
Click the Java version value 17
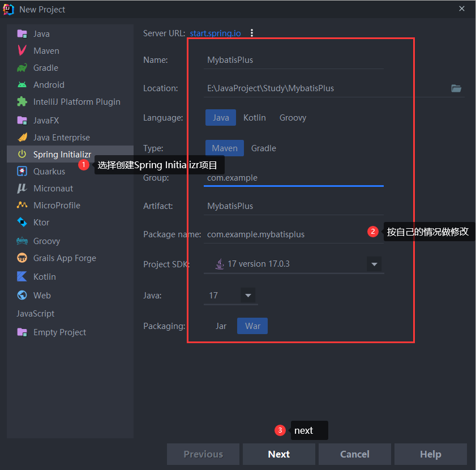[x=213, y=295]
